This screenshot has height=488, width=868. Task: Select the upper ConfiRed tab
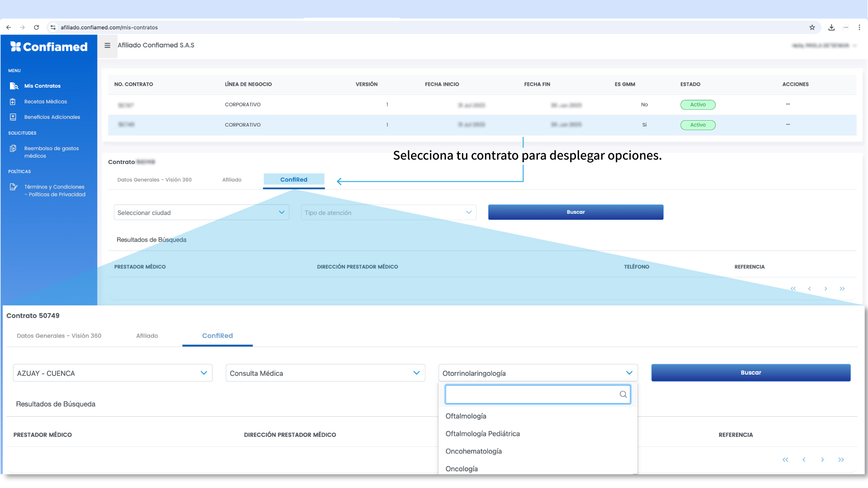coord(294,180)
